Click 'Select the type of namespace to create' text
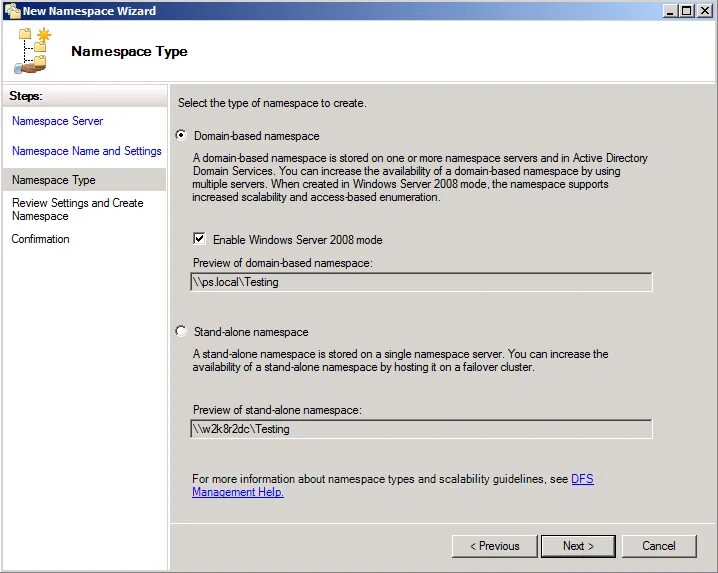Screen dimensions: 718x573 point(272,103)
